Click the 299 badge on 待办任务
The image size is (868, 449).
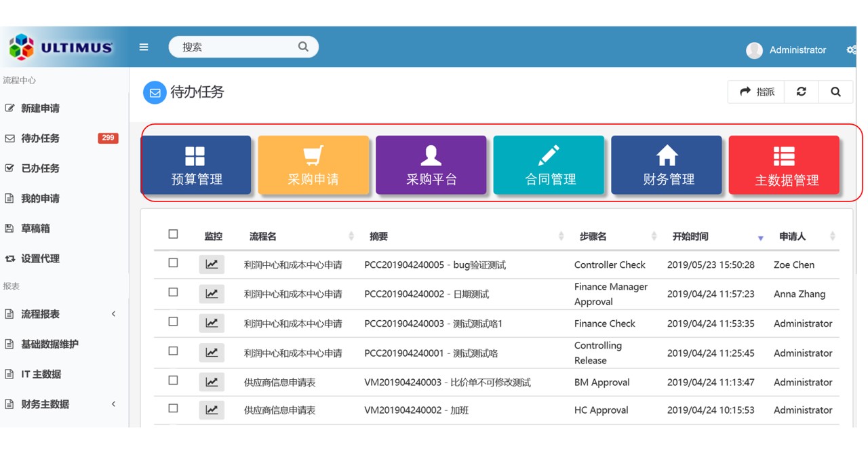click(x=108, y=138)
